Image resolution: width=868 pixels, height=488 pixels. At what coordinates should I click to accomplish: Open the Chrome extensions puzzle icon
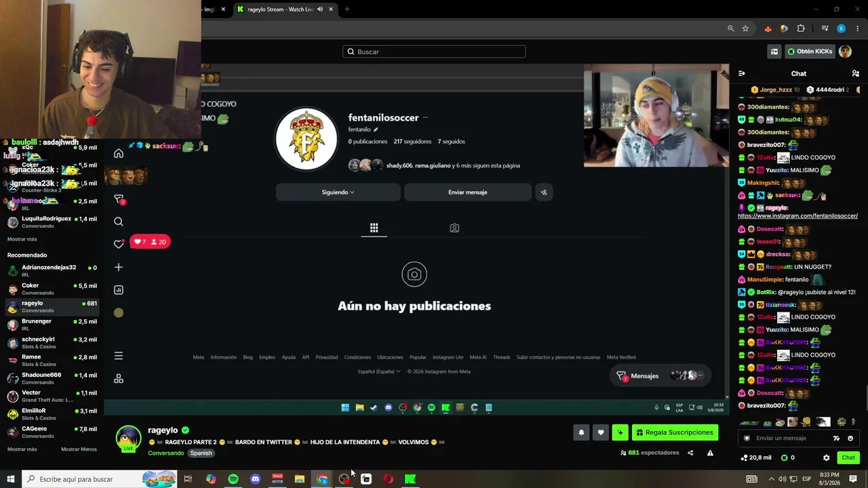pos(801,28)
